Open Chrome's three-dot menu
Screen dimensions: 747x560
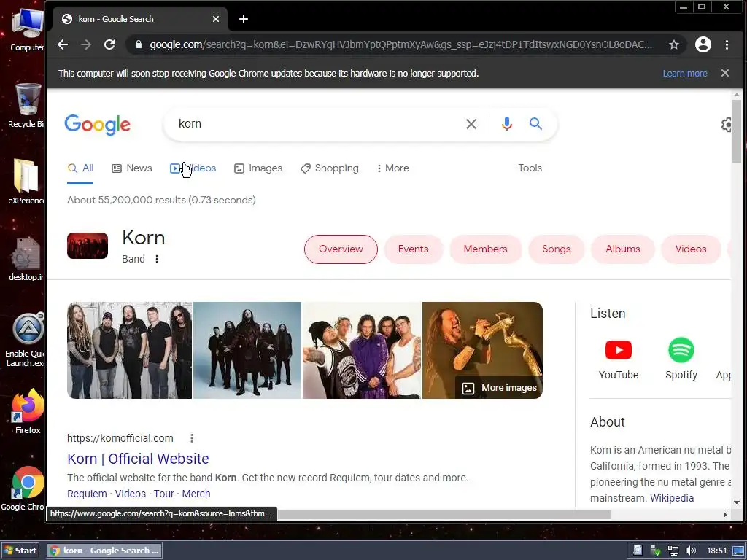pyautogui.click(x=727, y=44)
